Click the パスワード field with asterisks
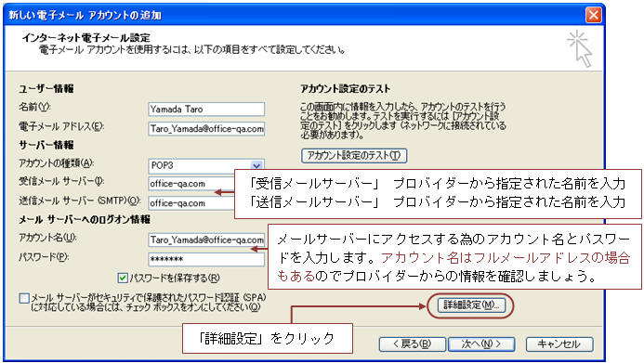 click(x=206, y=259)
